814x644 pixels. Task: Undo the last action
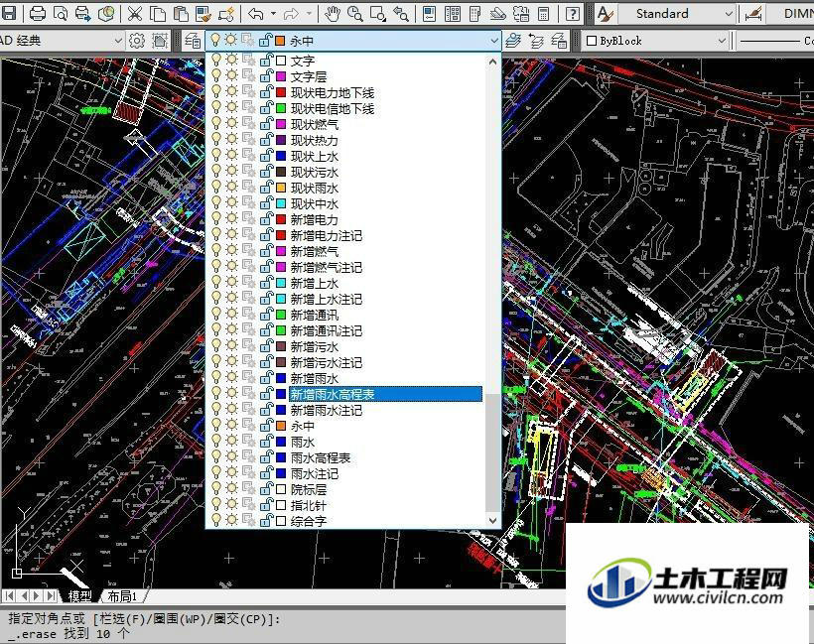click(x=255, y=13)
